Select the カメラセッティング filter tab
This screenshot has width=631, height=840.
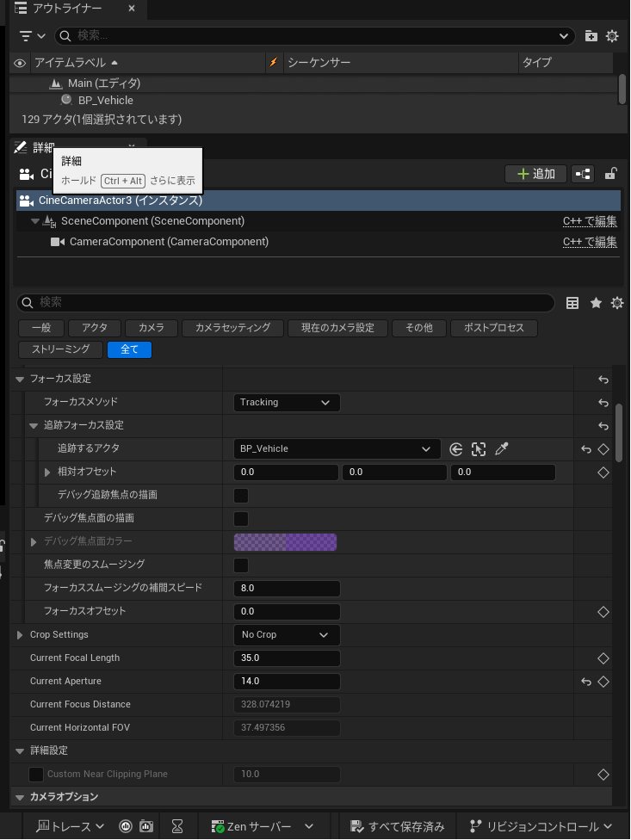tap(232, 328)
